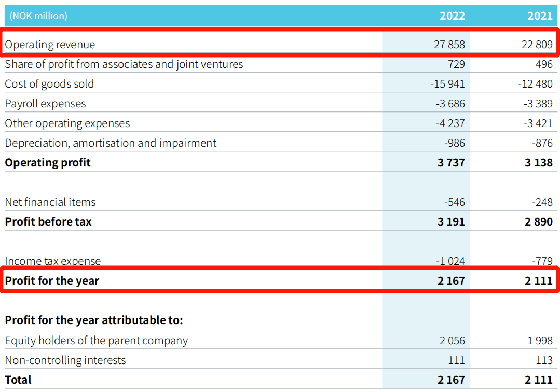The image size is (560, 392).
Task: Select 2022 Non-controlling interests value 111
Action: (x=456, y=360)
